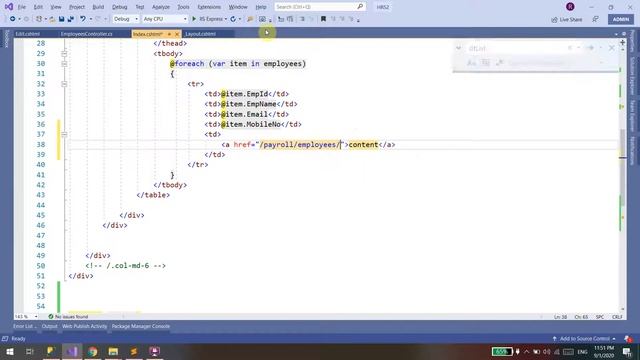Click the browser refresh icon in toolbar

click(233, 19)
